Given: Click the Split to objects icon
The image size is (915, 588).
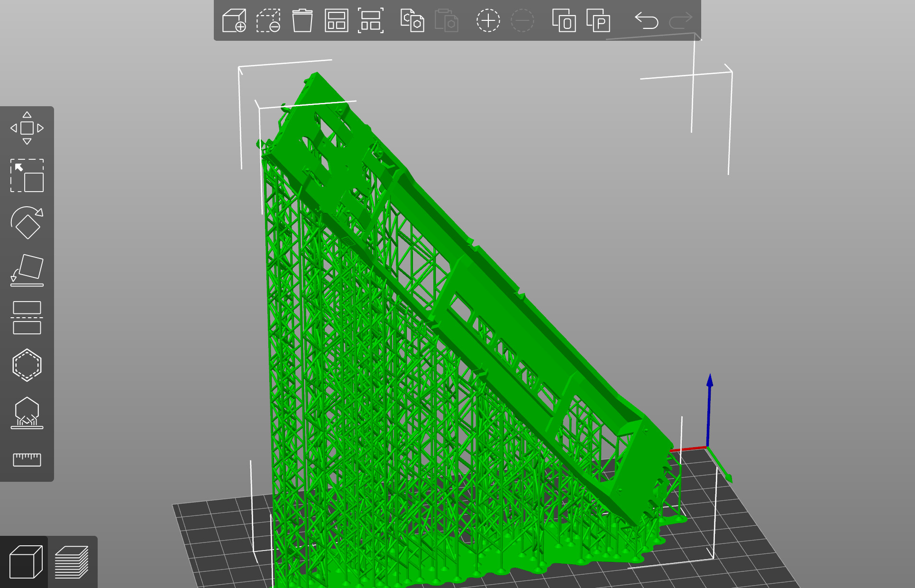Looking at the screenshot, I should (x=564, y=21).
